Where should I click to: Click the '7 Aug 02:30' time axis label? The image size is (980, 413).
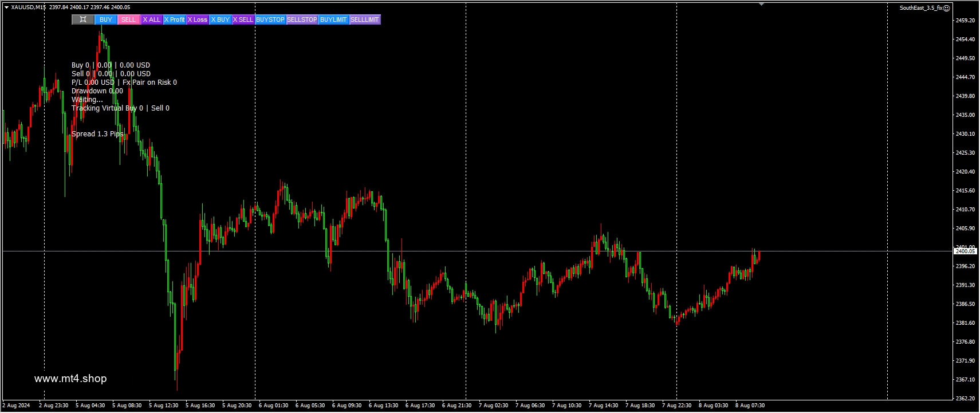494,406
